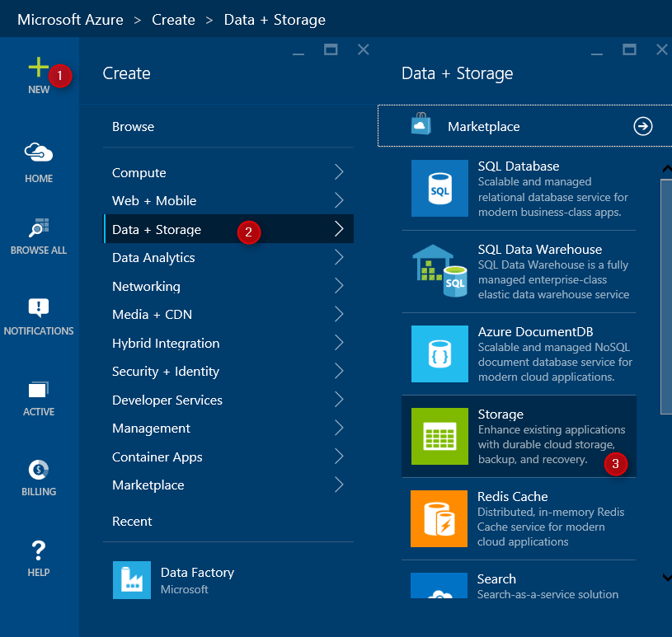The image size is (672, 637).
Task: Click the Redis Cache title text
Action: coord(513,496)
